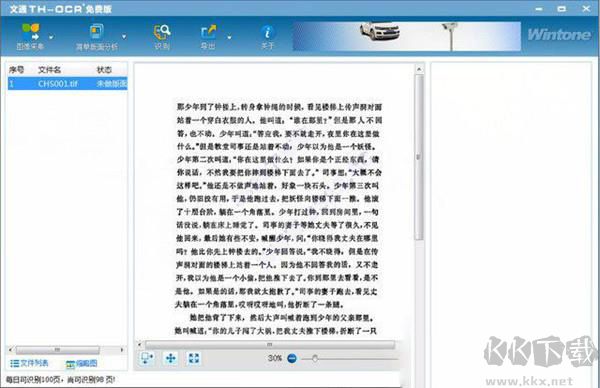
Task: Click the 文件名 column header
Action: point(50,70)
